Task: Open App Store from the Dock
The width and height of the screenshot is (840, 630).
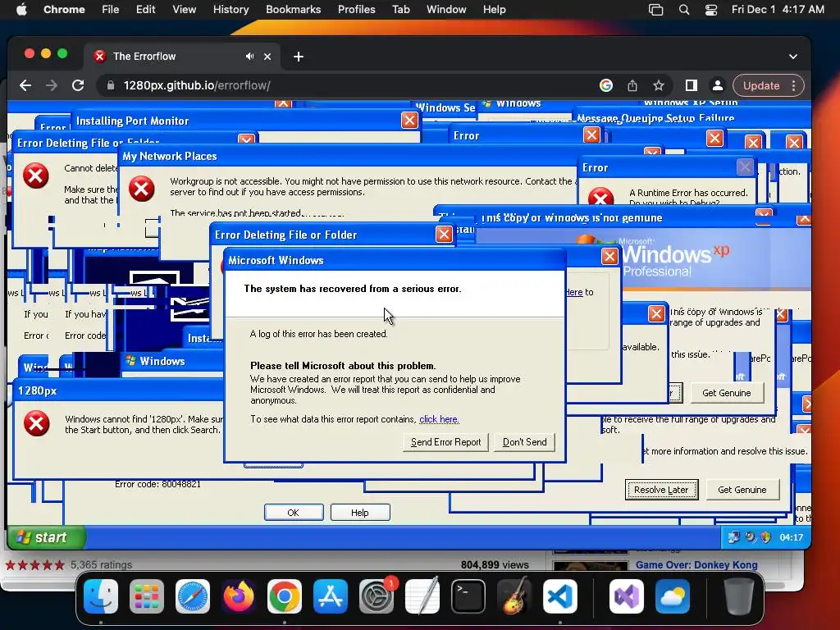Action: pos(331,596)
